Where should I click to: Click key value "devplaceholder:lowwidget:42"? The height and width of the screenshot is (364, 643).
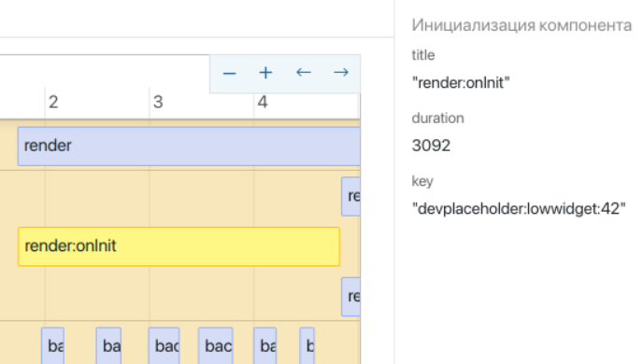coord(519,209)
